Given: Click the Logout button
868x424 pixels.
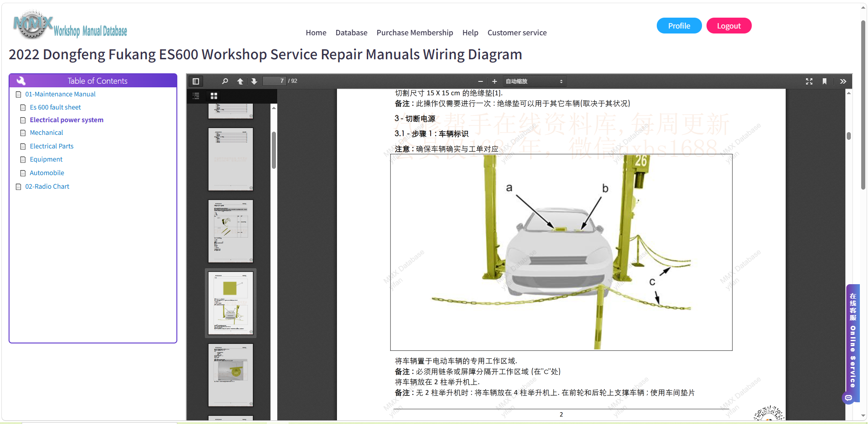Looking at the screenshot, I should point(729,26).
